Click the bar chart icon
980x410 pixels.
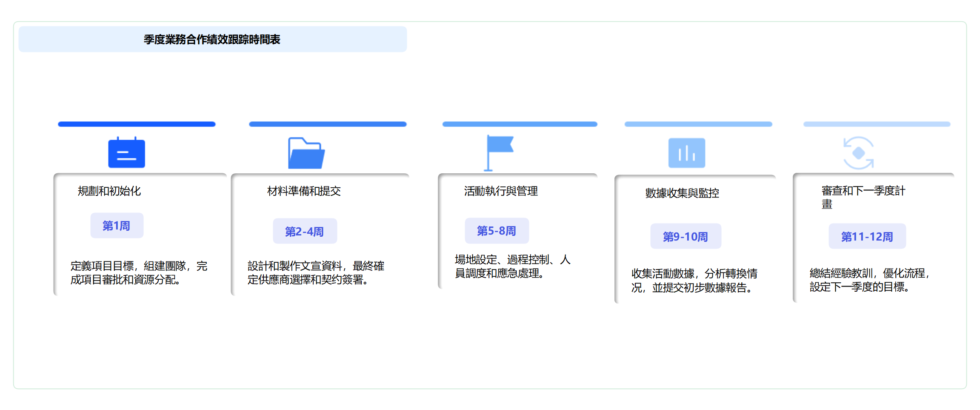(686, 153)
